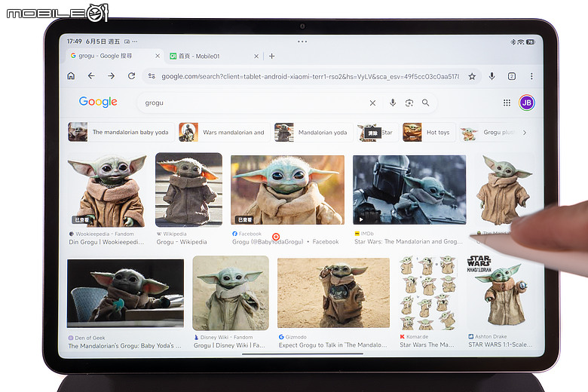Image resolution: width=588 pixels, height=392 pixels.
Task: Open 'Grogu - Wikipedia' link
Action: pos(182,242)
